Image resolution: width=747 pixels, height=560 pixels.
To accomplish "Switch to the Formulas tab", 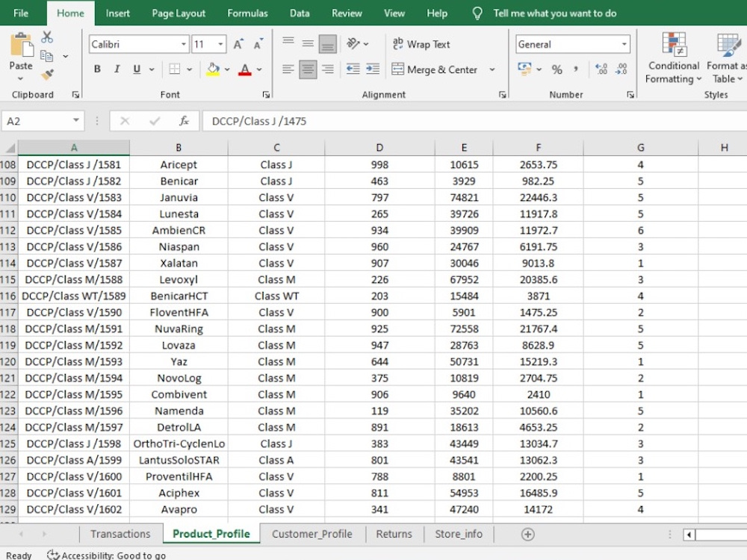I will click(x=247, y=13).
